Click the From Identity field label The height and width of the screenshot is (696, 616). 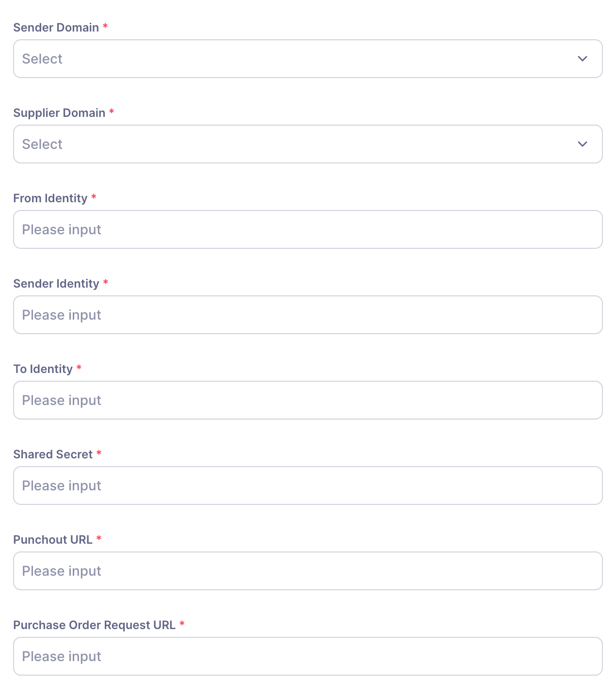[50, 198]
